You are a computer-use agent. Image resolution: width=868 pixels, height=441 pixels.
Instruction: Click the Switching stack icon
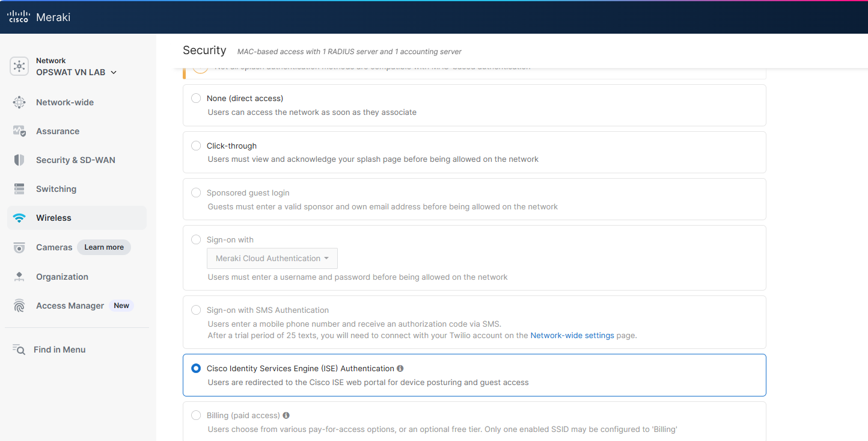coord(19,189)
